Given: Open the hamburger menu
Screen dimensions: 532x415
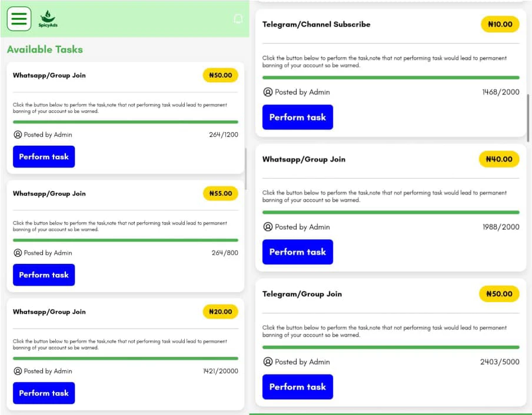Looking at the screenshot, I should pyautogui.click(x=19, y=18).
